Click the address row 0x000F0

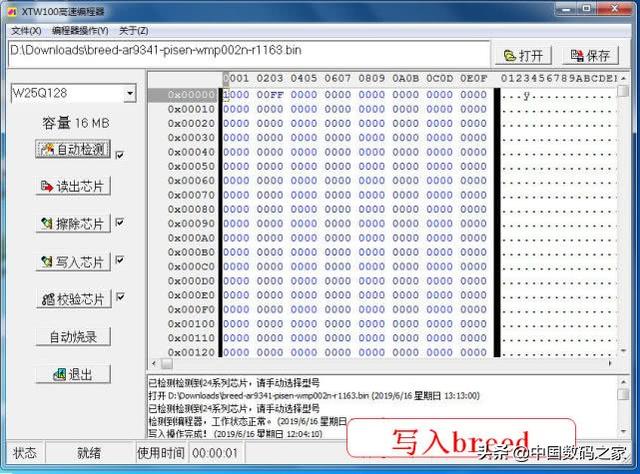point(191,309)
